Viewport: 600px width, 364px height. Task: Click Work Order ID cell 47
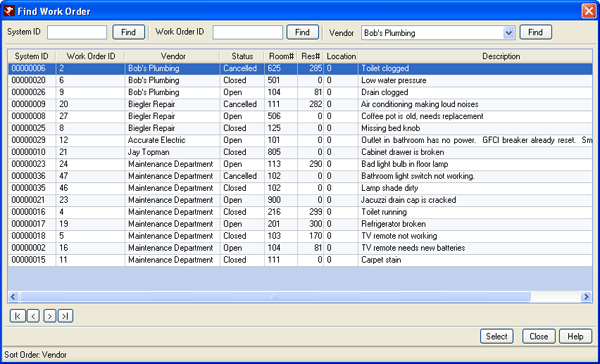90,176
